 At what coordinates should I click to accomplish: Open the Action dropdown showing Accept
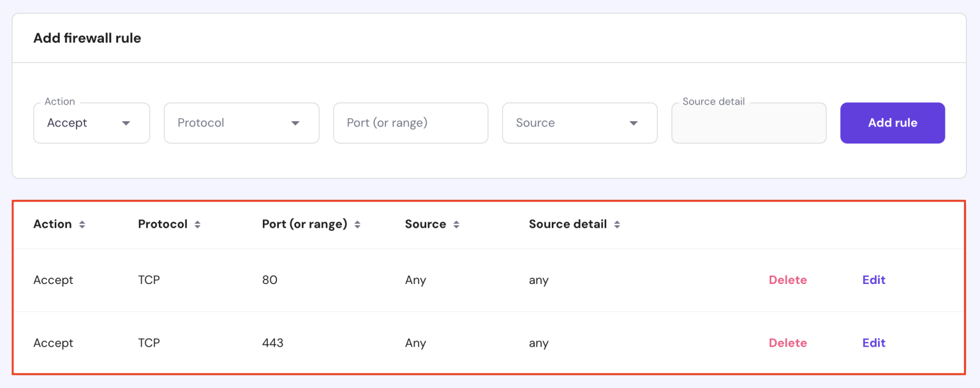click(91, 123)
